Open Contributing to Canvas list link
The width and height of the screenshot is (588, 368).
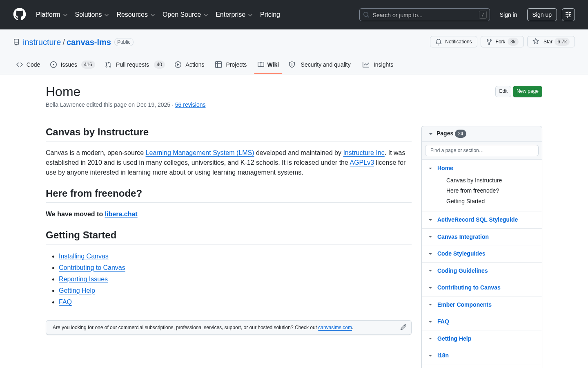pos(92,267)
